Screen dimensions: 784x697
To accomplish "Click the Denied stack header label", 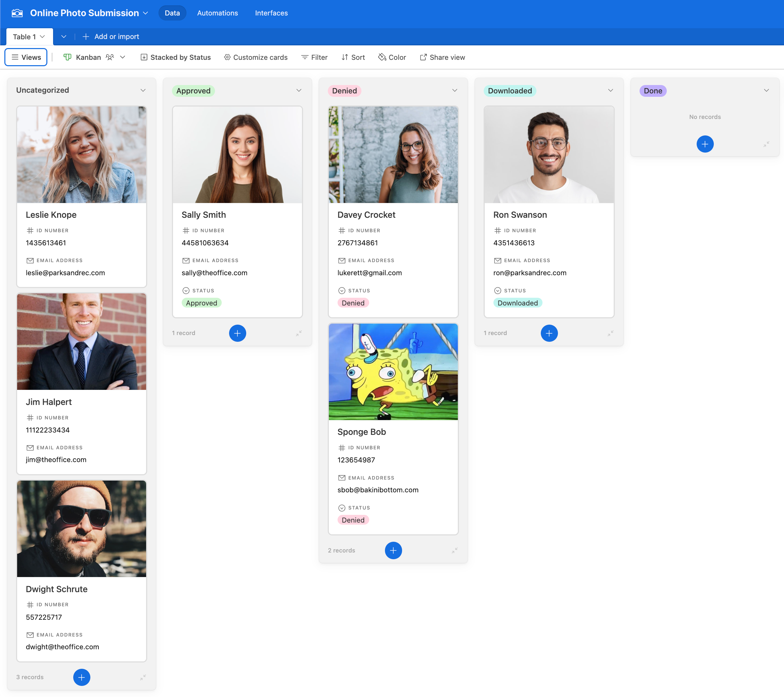I will (344, 91).
